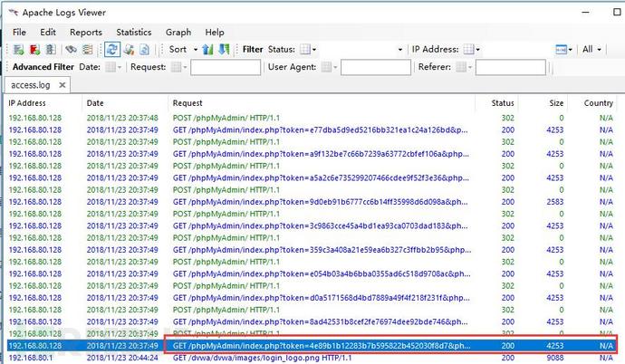625x364 pixels.
Task: Open the Request filter grid dropdown
Action: (x=178, y=67)
